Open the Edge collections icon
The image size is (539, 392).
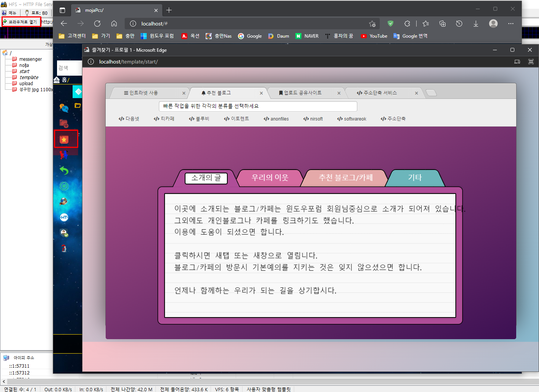(442, 24)
